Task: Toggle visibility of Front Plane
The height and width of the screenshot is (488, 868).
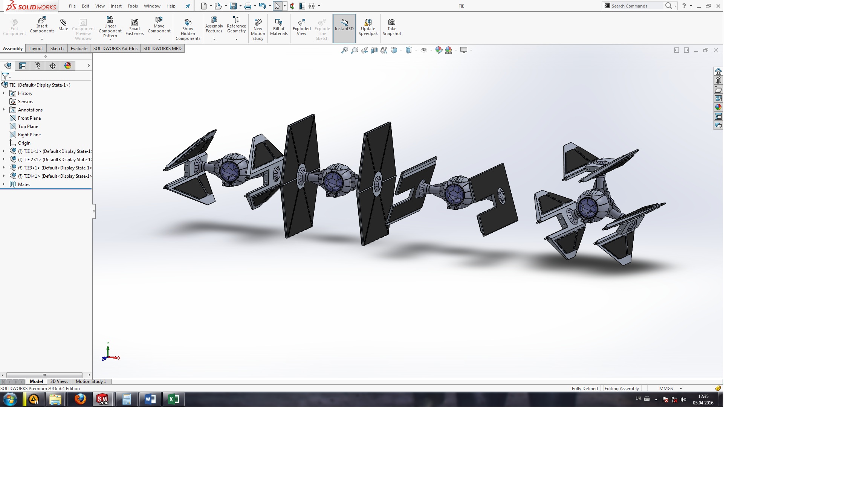Action: pyautogui.click(x=29, y=117)
